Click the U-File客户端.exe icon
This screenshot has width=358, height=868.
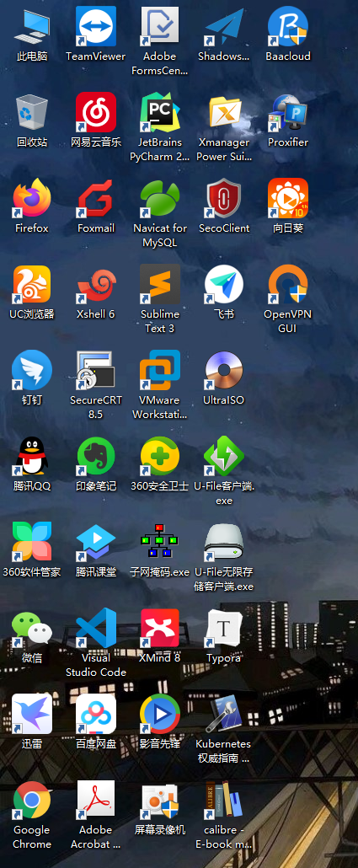point(224,456)
